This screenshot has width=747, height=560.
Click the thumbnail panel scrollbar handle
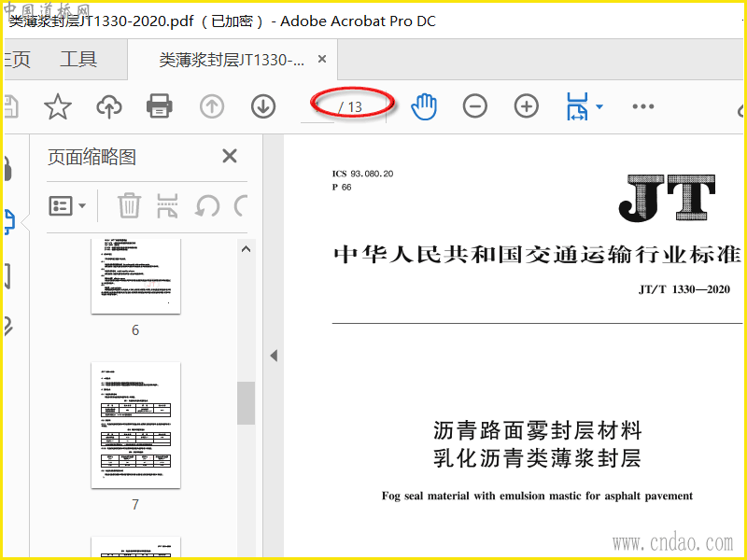246,403
